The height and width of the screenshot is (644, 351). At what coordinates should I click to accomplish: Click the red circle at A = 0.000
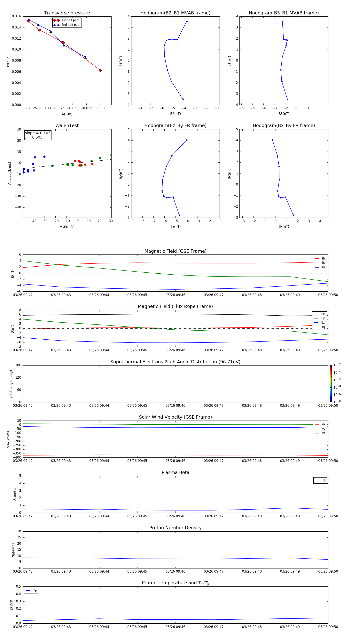pos(100,70)
